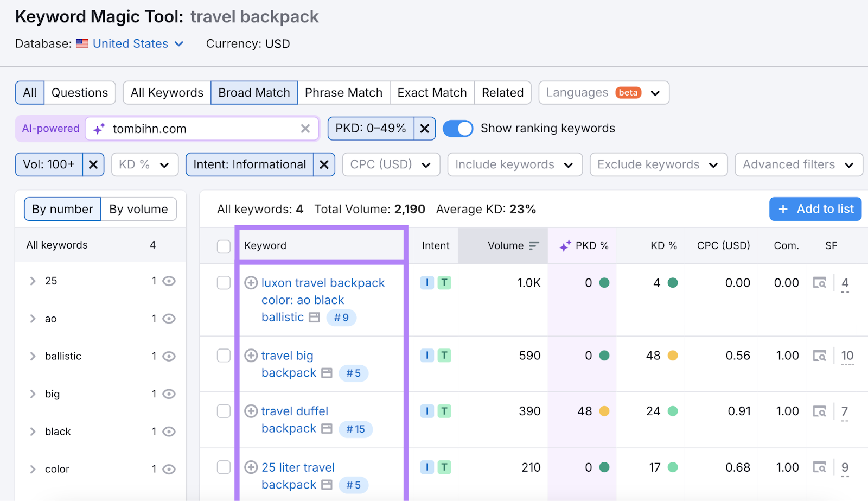Click the eye icon next to ballistic
The image size is (868, 501).
(x=169, y=356)
